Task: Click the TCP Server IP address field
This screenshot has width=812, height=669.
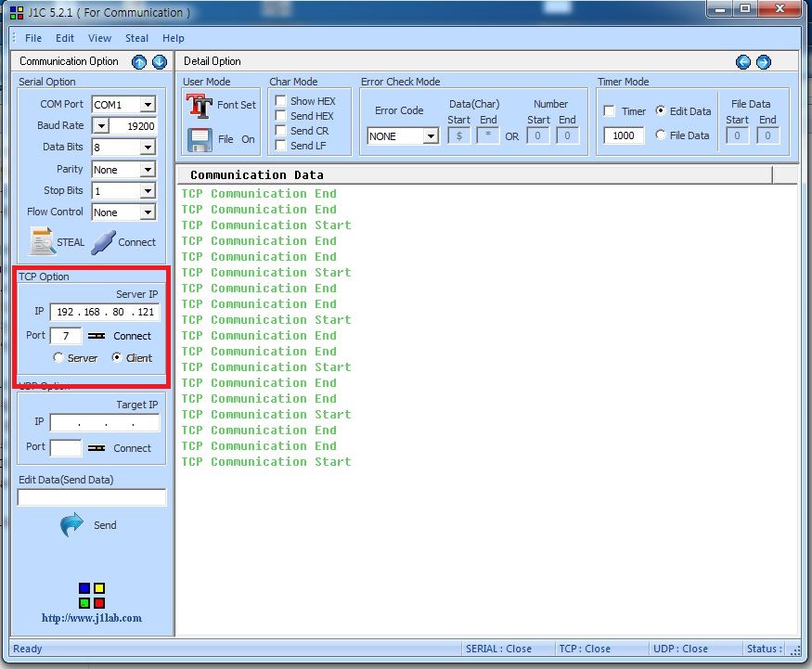Action: 105,312
